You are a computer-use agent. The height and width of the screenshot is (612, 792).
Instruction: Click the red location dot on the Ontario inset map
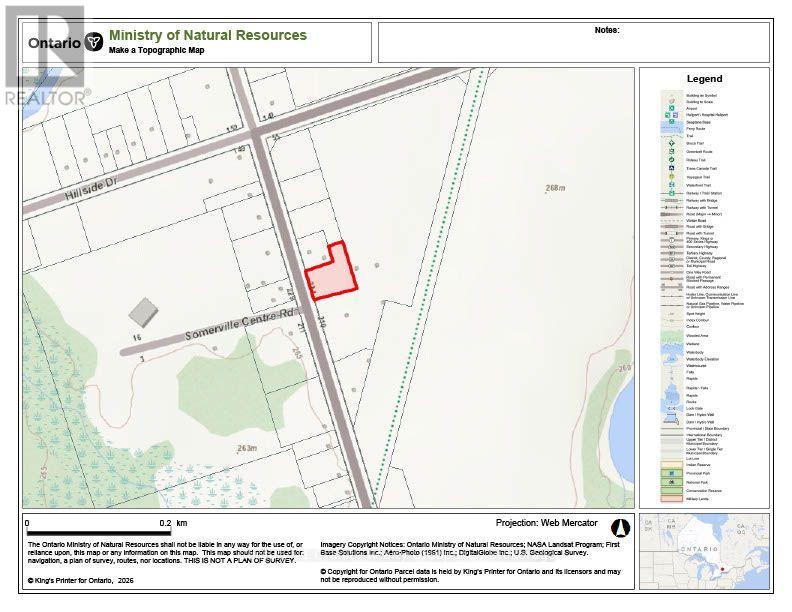pos(722,569)
